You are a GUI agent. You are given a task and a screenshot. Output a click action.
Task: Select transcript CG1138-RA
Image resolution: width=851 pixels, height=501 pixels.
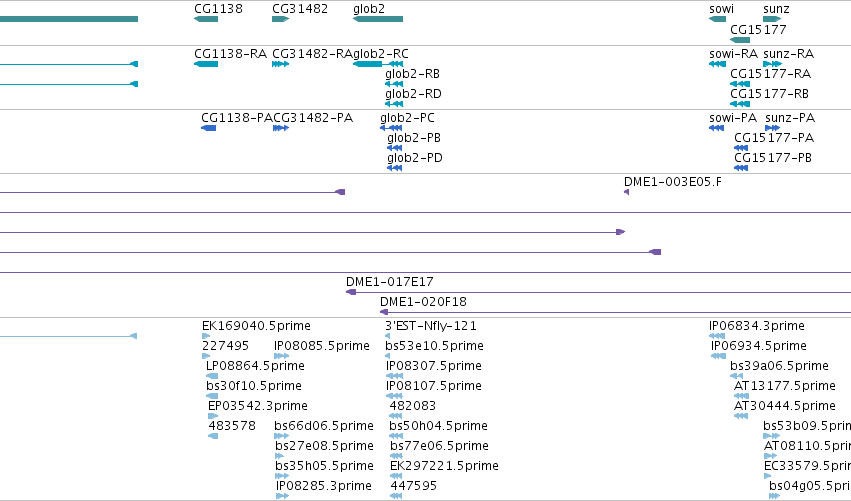pos(231,54)
